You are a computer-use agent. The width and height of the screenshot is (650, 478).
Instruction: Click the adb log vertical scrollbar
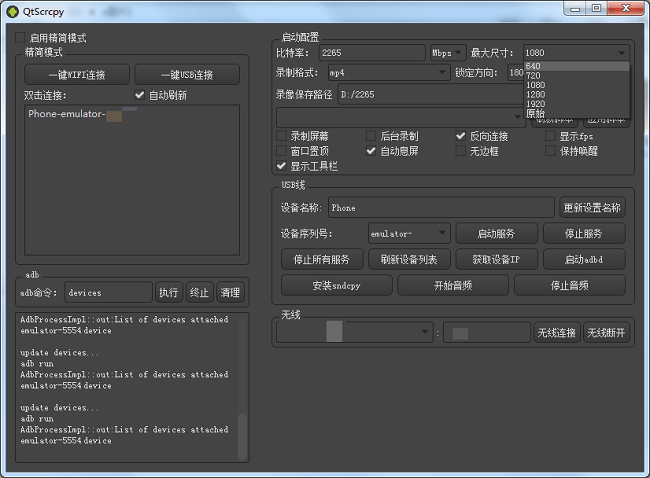click(240, 435)
